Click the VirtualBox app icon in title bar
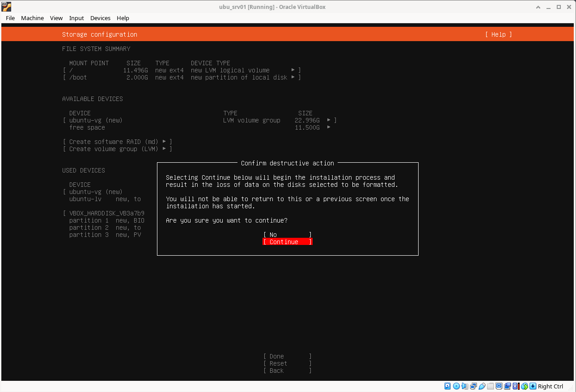 tap(7, 7)
